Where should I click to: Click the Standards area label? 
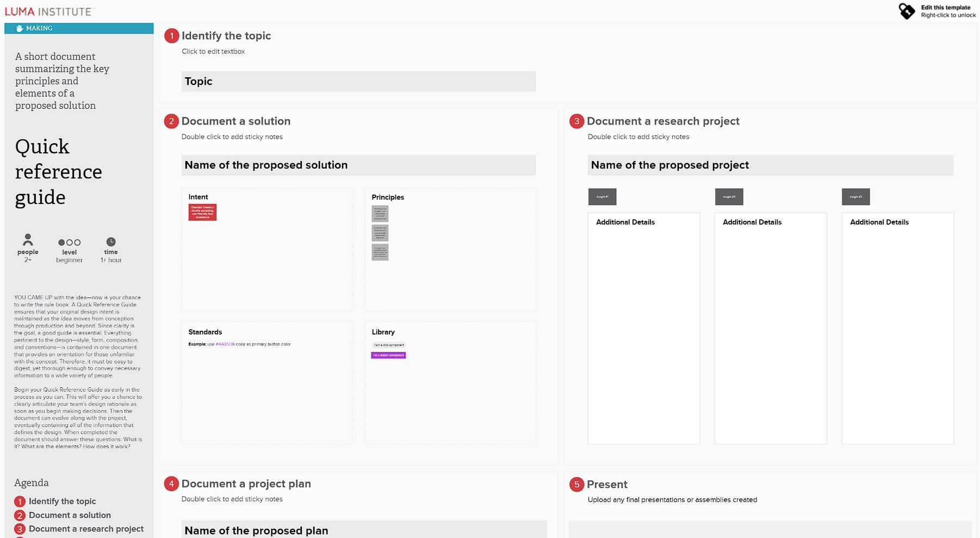(x=205, y=332)
